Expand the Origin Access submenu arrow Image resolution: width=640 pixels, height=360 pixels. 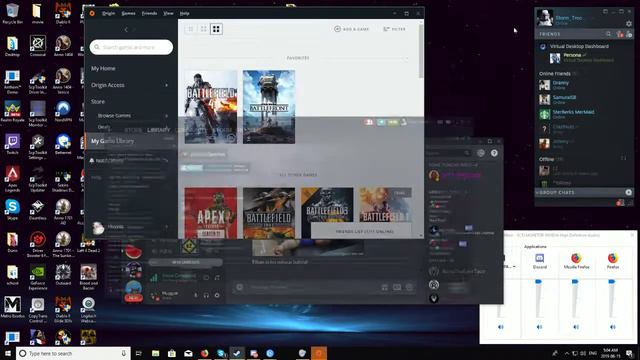click(x=167, y=85)
